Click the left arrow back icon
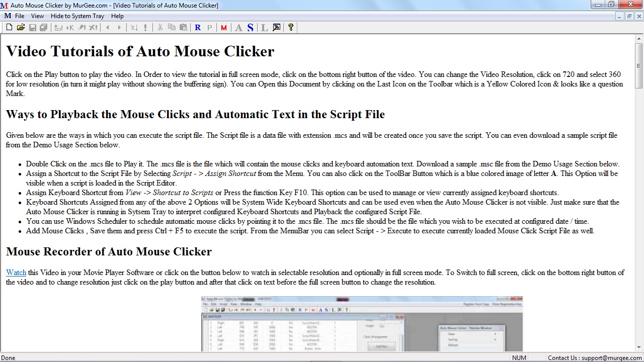 [x=108, y=28]
